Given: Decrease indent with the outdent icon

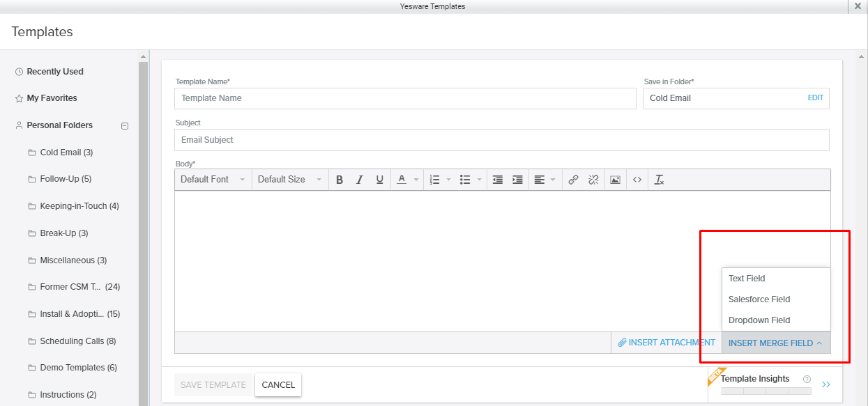Looking at the screenshot, I should point(497,180).
